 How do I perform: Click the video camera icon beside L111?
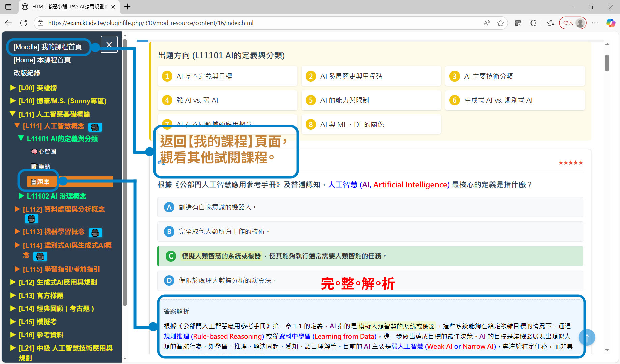click(95, 127)
